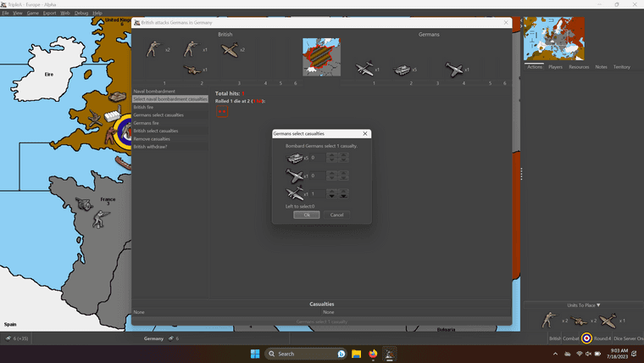Switch to the Players tab
This screenshot has width=644, height=363.
click(555, 67)
